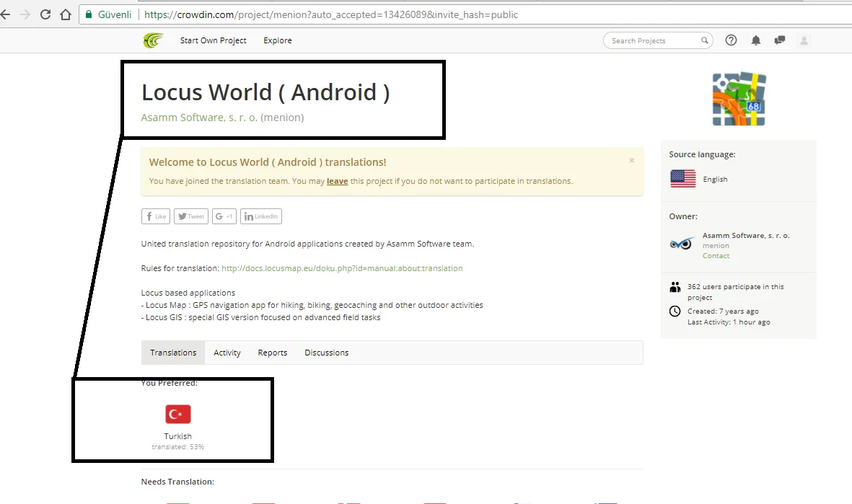This screenshot has height=504, width=852.
Task: Click the browser forward arrow
Action: [25, 14]
